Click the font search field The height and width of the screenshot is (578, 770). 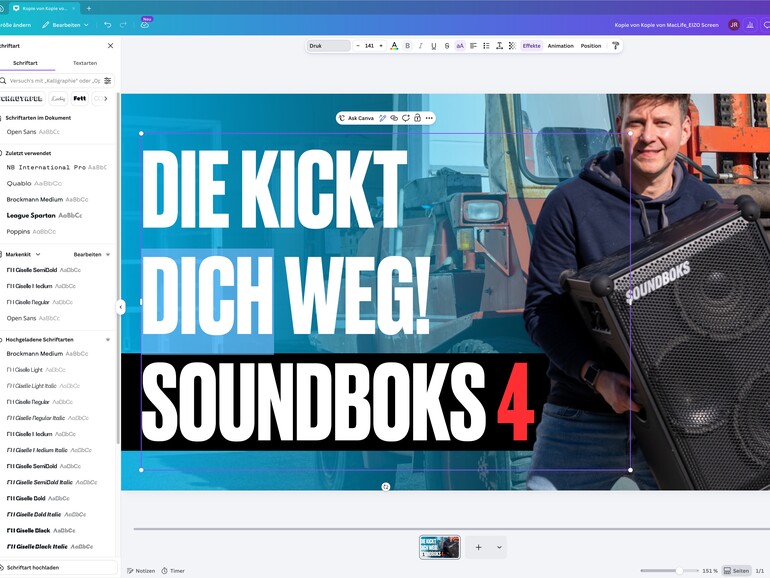54,81
